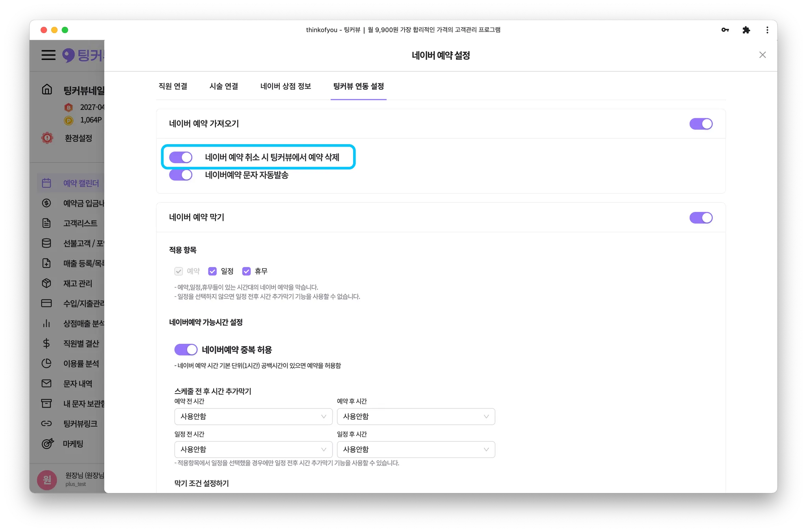Open the browser extensions puzzle icon
Screen dimensions: 807x532
[746, 30]
